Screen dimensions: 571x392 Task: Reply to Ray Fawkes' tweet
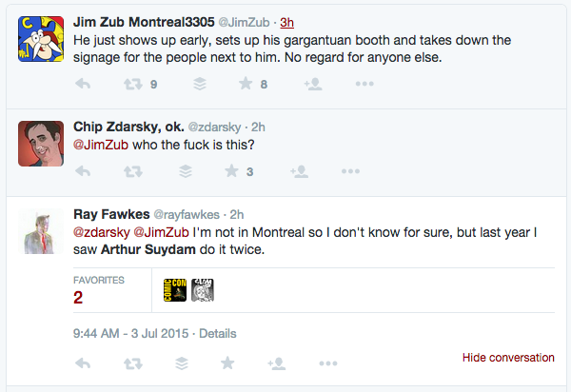[83, 363]
